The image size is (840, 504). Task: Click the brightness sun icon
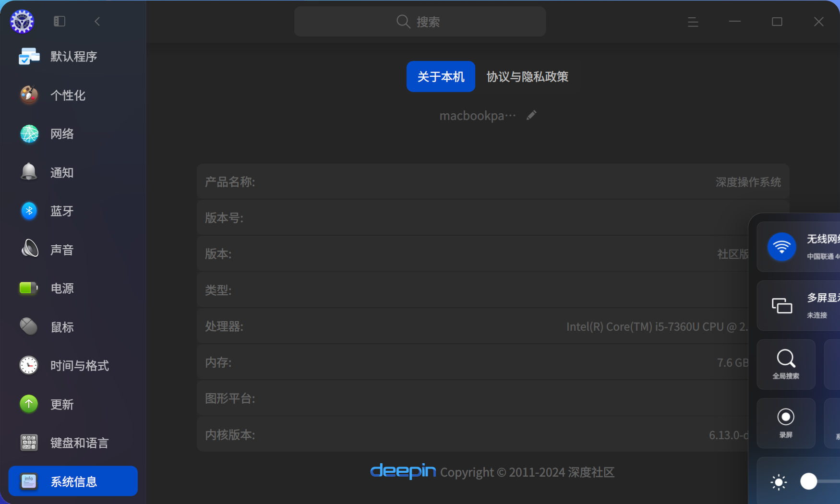pyautogui.click(x=779, y=482)
